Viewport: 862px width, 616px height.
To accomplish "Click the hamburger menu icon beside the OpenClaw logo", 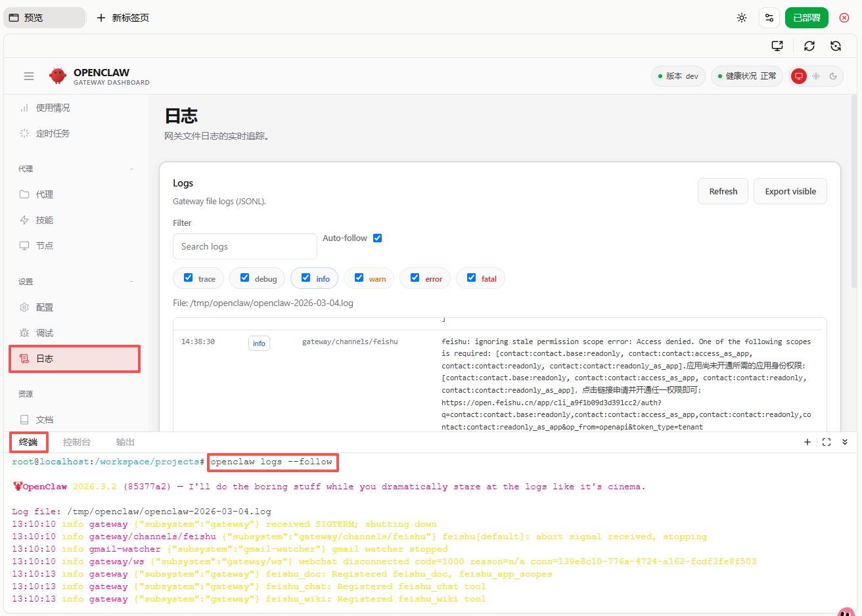I will (x=29, y=76).
